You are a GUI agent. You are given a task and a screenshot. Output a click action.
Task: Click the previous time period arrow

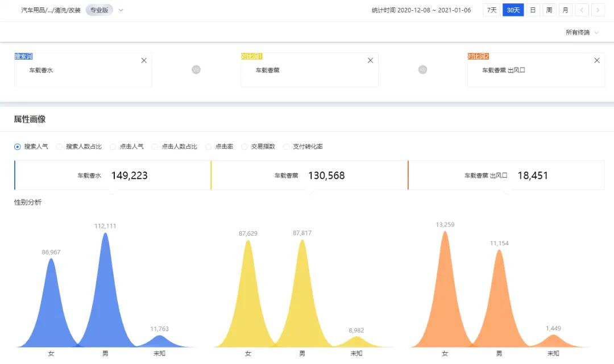[x=582, y=10]
